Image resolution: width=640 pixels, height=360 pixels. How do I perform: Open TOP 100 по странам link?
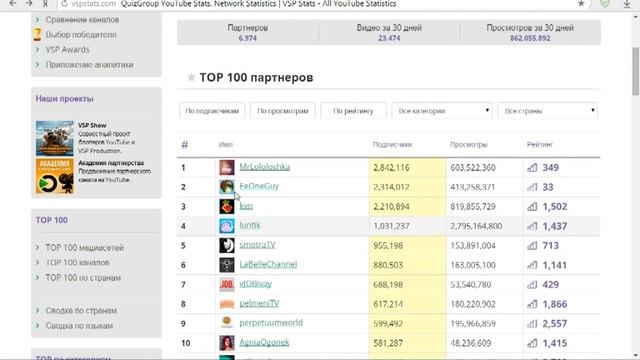click(83, 278)
